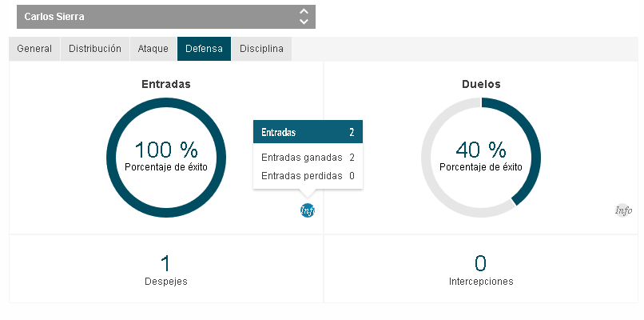Click the "Entradas ganadas" tooltip row
This screenshot has width=644, height=320.
click(308, 158)
